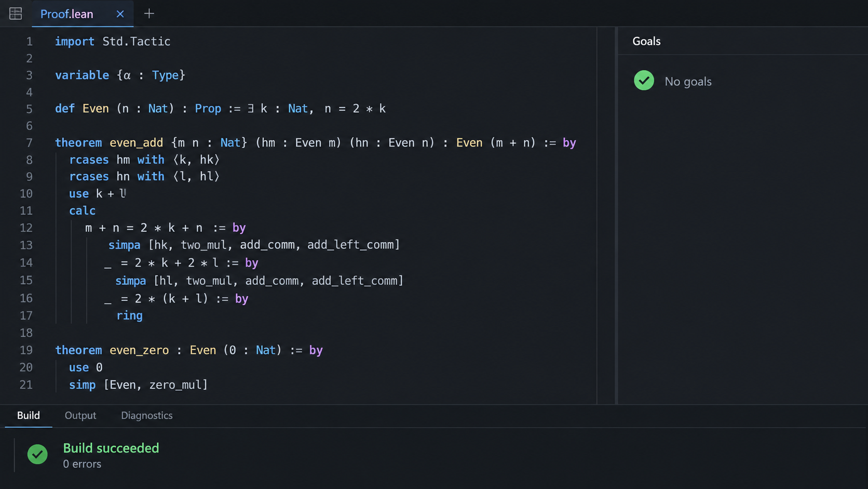Click the 'use 0' line
868x489 pixels.
pyautogui.click(x=86, y=367)
